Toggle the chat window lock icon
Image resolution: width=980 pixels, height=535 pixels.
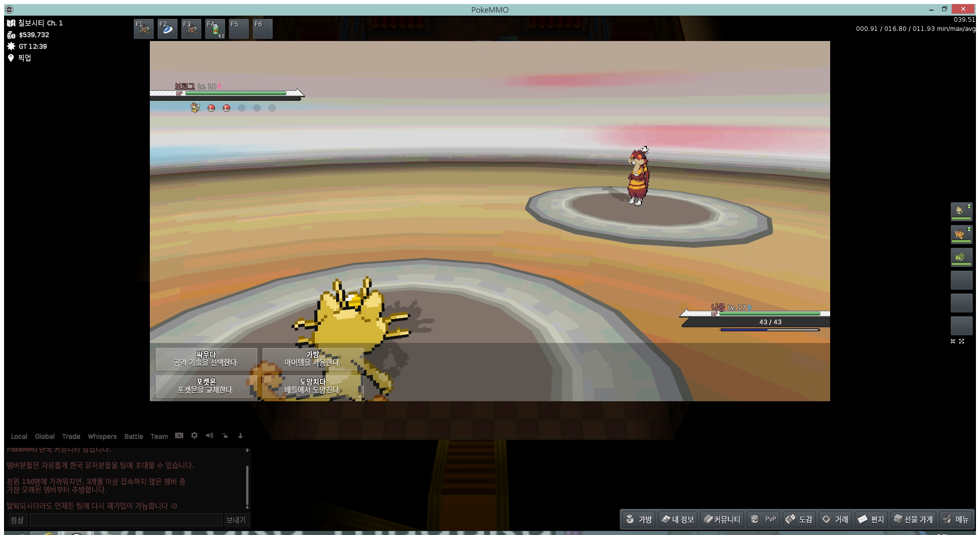point(225,436)
